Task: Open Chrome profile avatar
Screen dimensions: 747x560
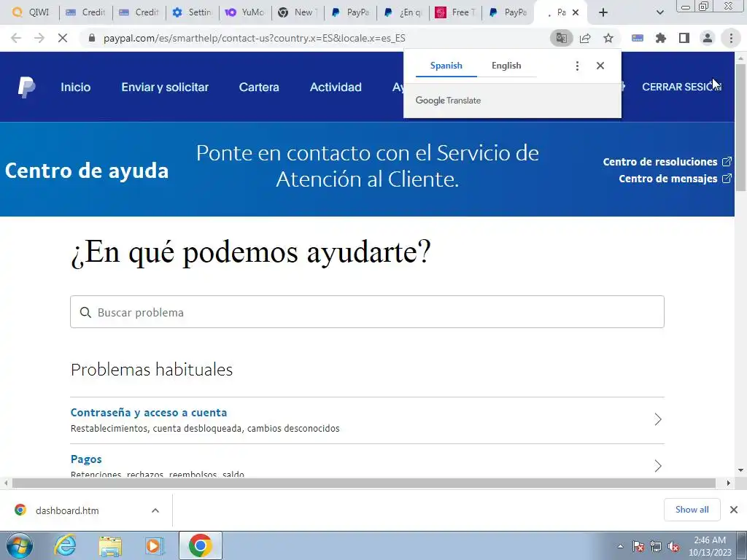Action: (708, 38)
